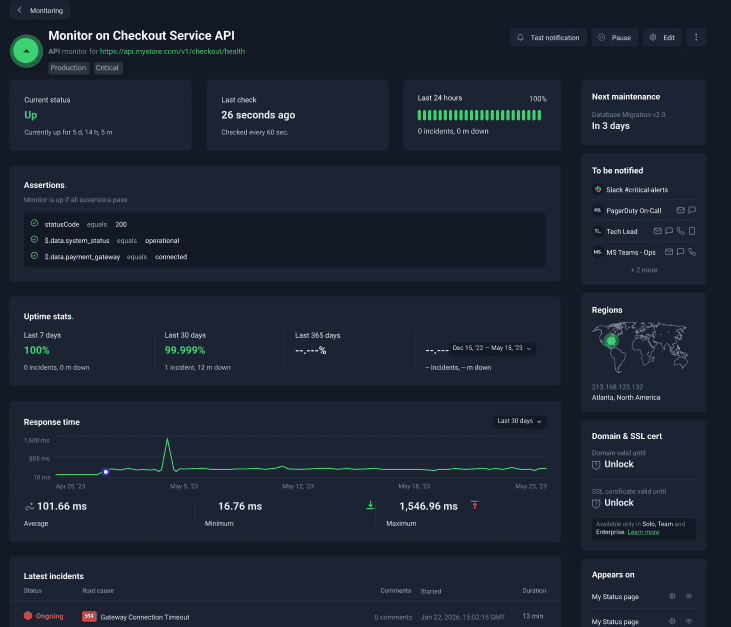
Task: Go back to Monitoring
Action: coord(40,11)
